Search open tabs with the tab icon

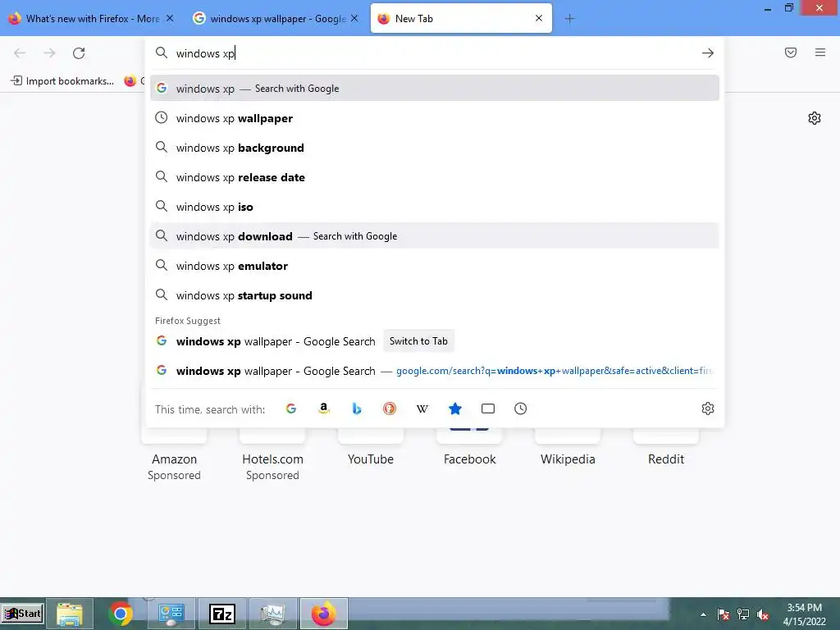coord(487,409)
